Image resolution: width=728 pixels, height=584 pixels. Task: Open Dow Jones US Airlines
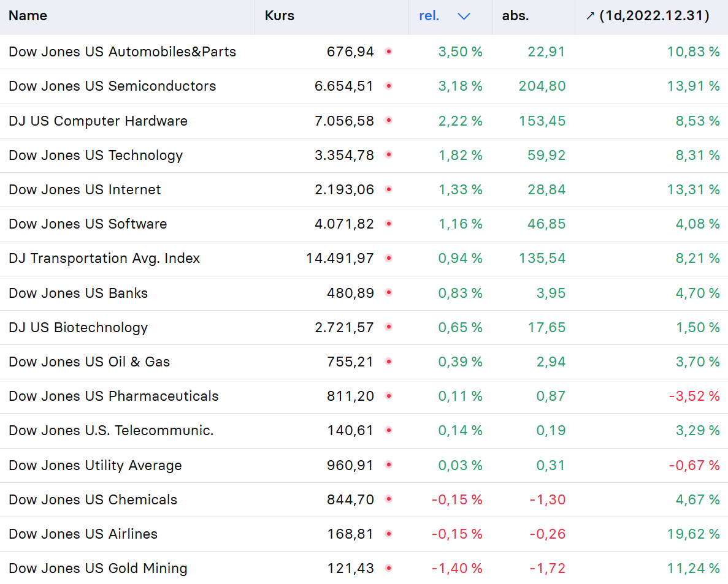(x=83, y=533)
